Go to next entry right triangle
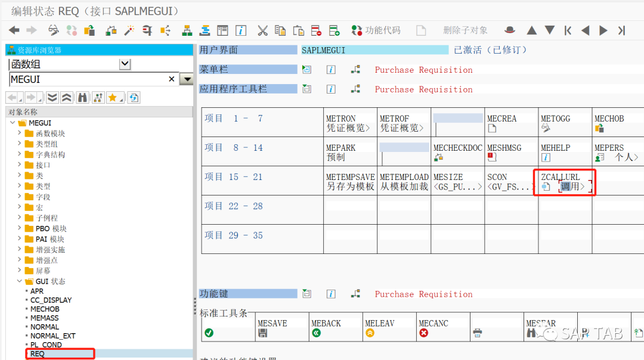The image size is (644, 360). [603, 30]
